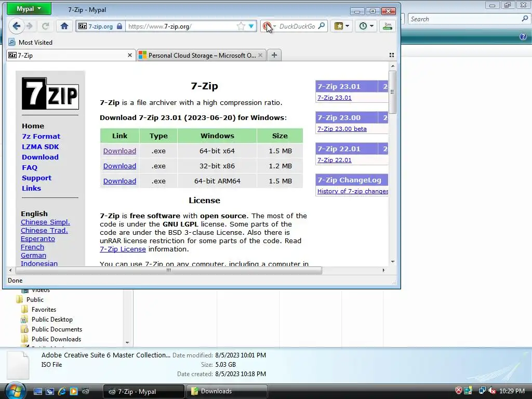Screen dimensions: 532x399
Task: Open the Most Visited bookmarks folder
Action: 31,43
